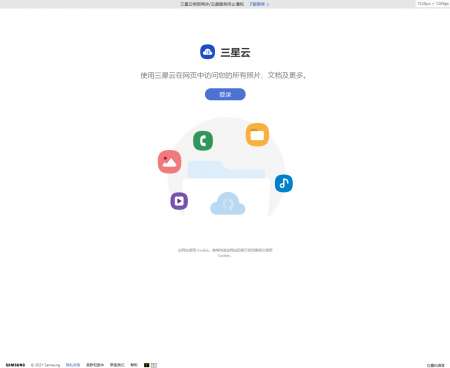Click the blue 登录 sign-in button
The image size is (450, 368).
(225, 94)
